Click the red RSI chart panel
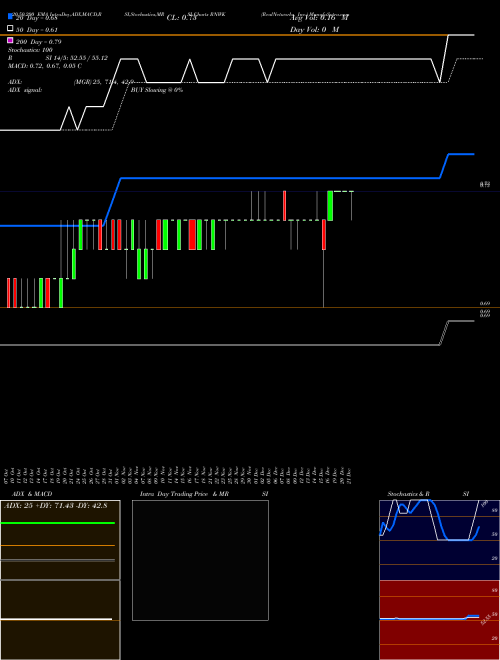The image size is (500, 660). click(439, 620)
